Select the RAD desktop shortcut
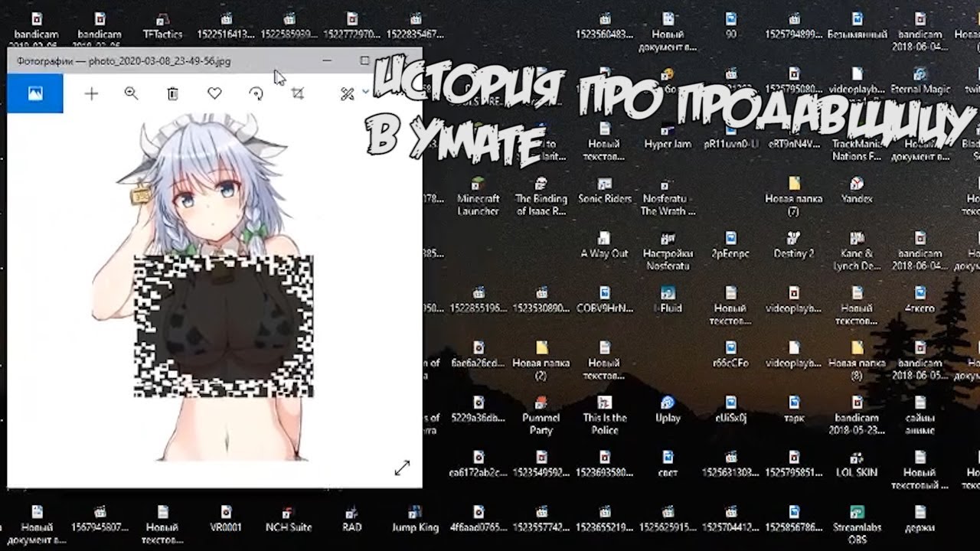Screen dimensions: 980x551 pos(351,519)
